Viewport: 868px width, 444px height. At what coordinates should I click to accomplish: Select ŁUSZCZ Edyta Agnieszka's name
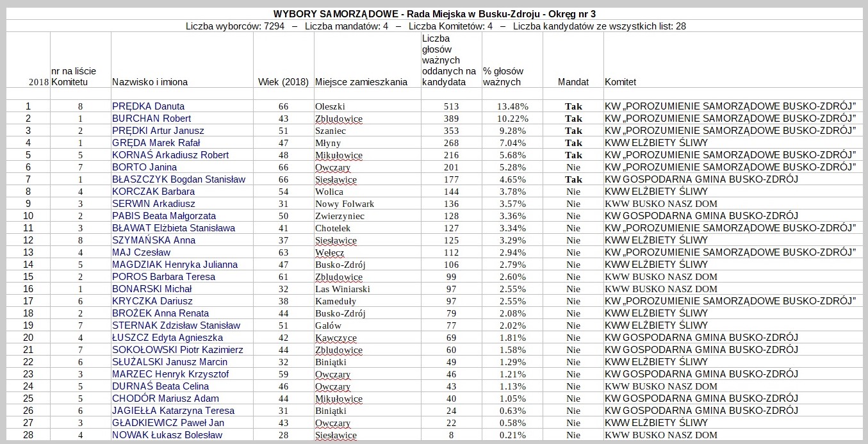coord(167,338)
